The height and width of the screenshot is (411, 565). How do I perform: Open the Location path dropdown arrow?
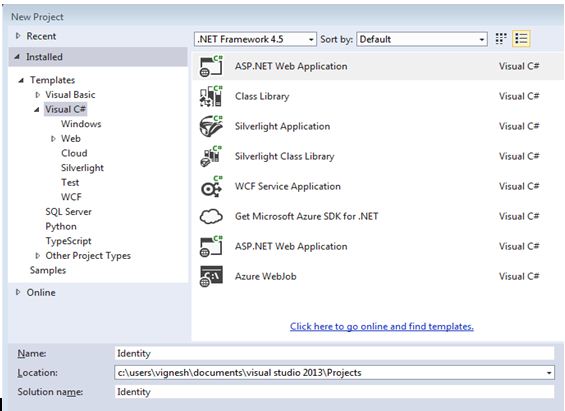coord(549,372)
